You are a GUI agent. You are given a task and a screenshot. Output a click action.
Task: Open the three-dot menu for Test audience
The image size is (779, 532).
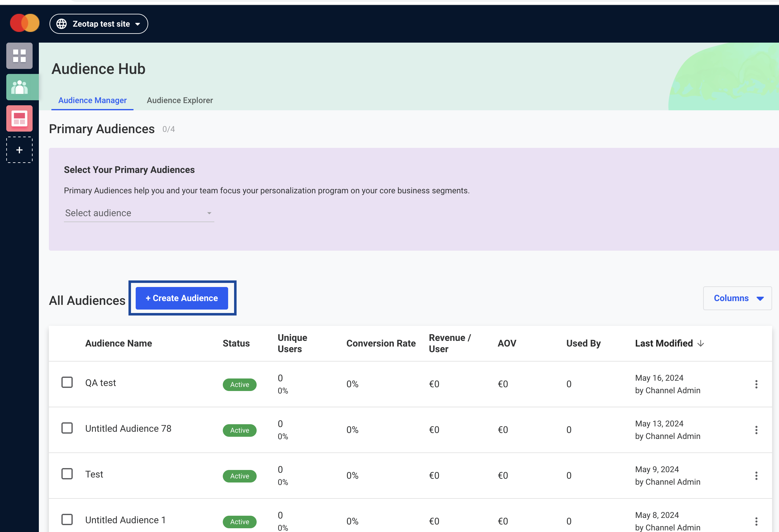[x=756, y=476]
